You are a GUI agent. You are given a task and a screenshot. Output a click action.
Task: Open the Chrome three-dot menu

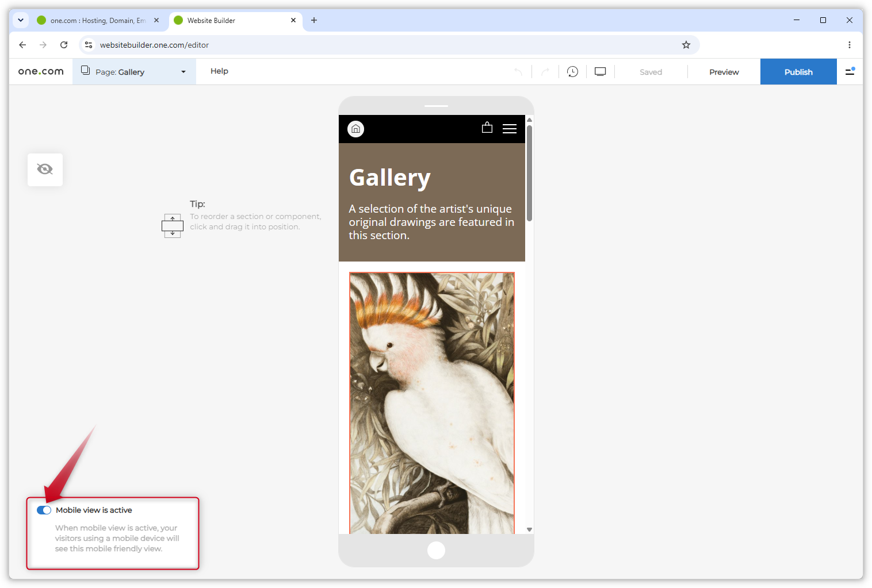click(850, 45)
